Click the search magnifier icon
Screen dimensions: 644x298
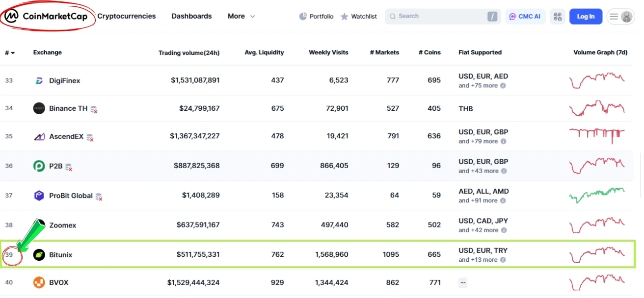393,16
